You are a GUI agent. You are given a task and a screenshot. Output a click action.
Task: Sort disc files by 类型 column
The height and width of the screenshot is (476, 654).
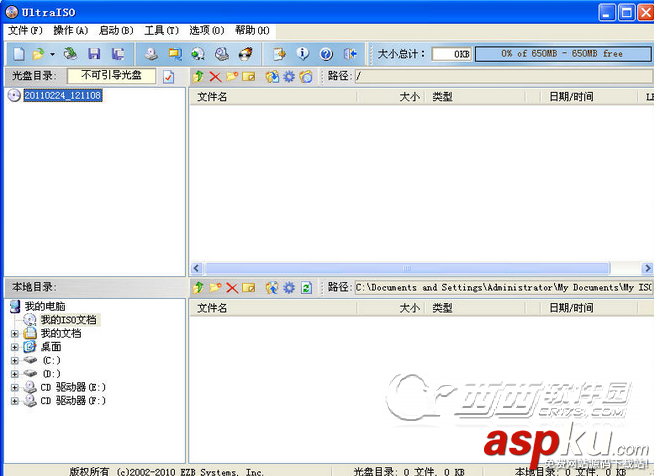pos(475,97)
